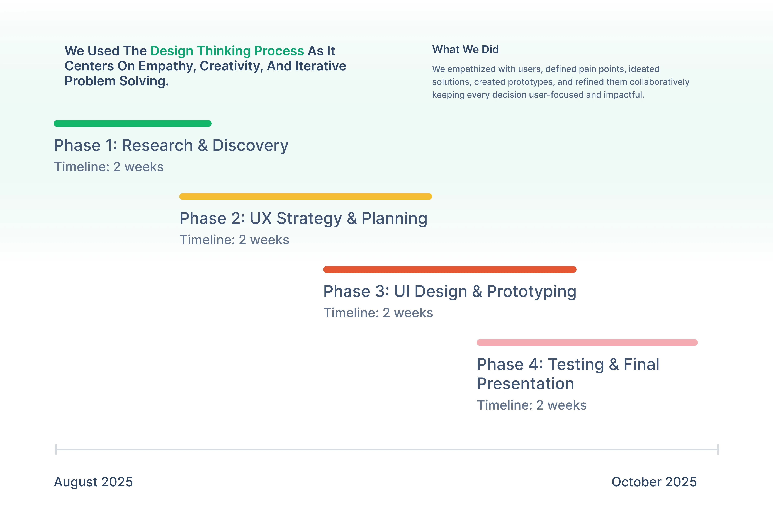Select 'Phase 2: UX Strategy & Planning' title
Viewport: 773px width, 532px height.
tap(303, 218)
